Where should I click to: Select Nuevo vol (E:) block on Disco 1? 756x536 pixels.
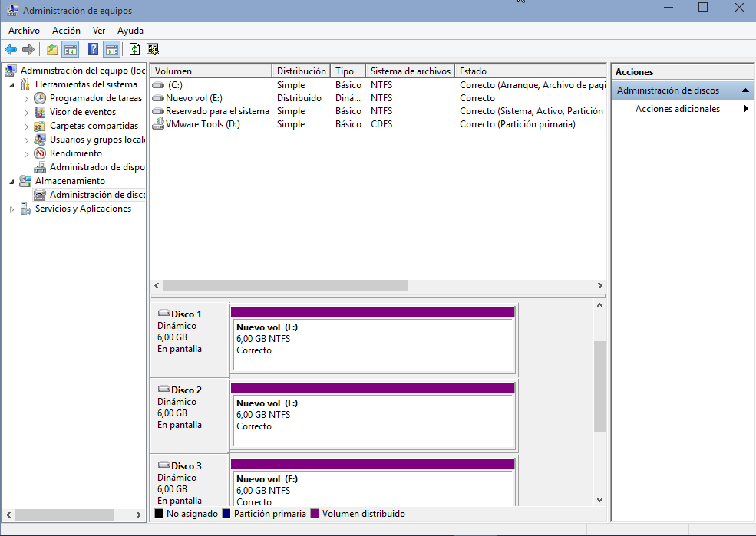coord(373,340)
